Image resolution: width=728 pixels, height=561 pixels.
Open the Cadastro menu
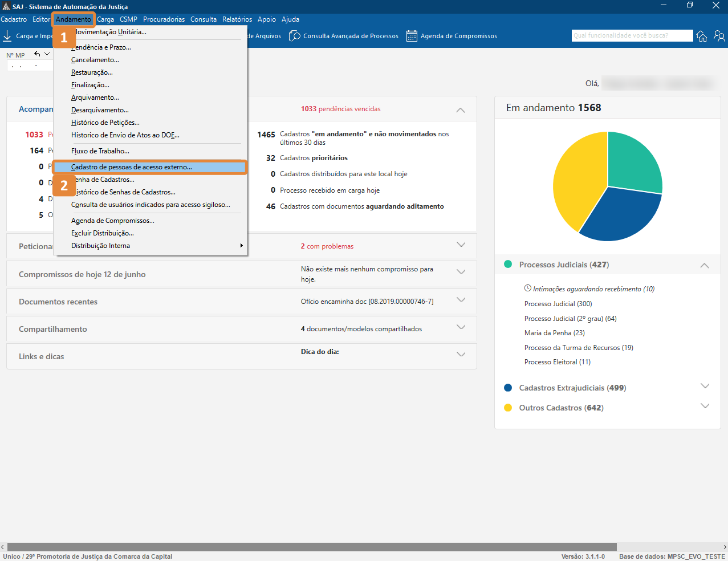(x=14, y=19)
